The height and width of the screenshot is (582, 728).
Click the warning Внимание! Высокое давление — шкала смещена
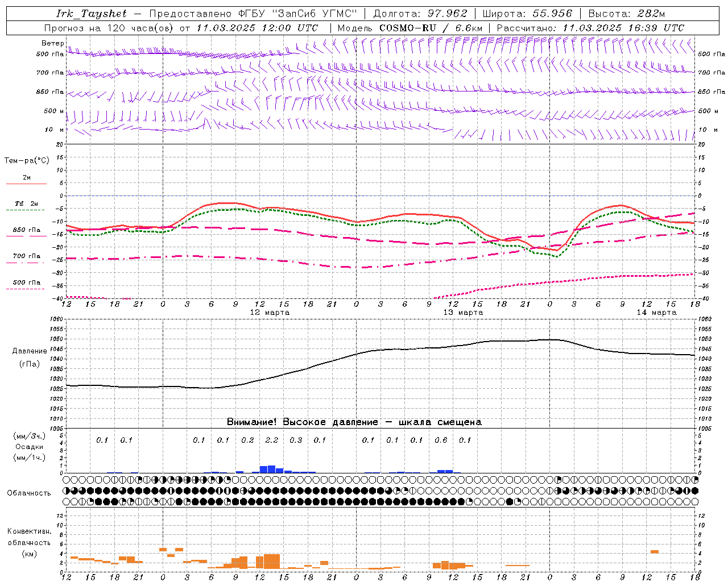pos(354,422)
